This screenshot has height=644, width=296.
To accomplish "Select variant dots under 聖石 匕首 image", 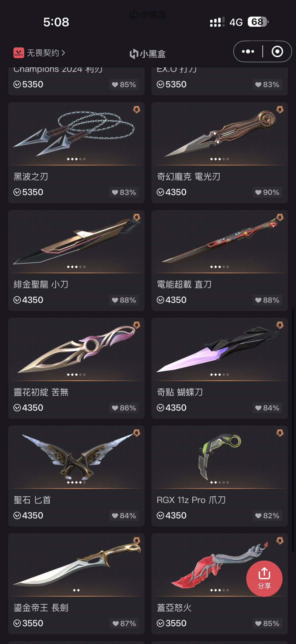I will tap(76, 482).
